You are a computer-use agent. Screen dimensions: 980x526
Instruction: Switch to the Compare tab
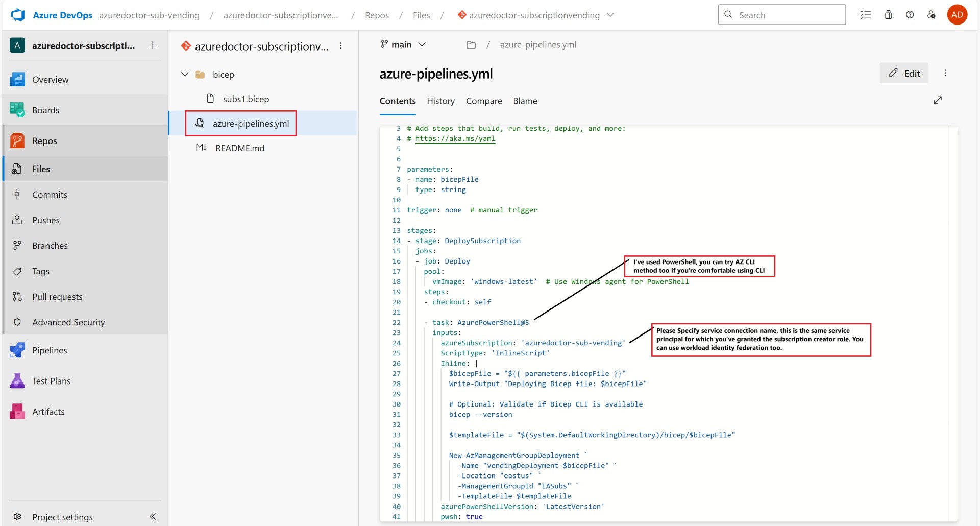(484, 101)
